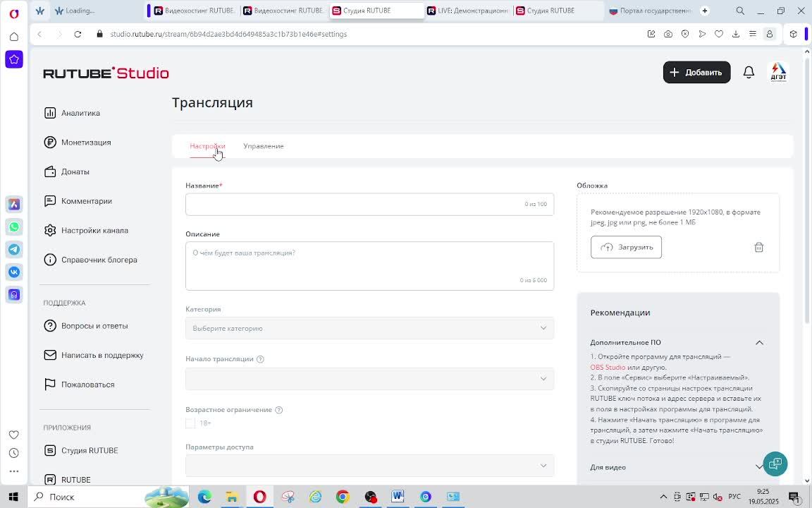Open Opera sidebar Telegram icon
The width and height of the screenshot is (812, 508).
tap(14, 249)
